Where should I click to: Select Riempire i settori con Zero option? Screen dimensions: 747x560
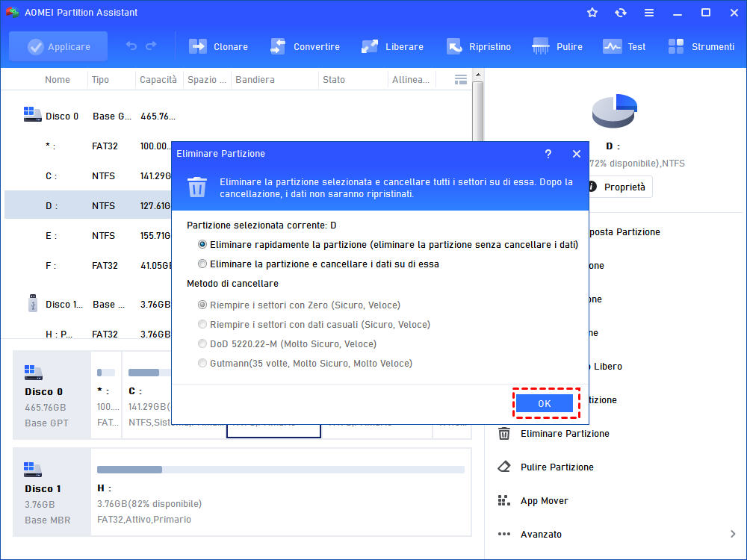[x=300, y=305]
